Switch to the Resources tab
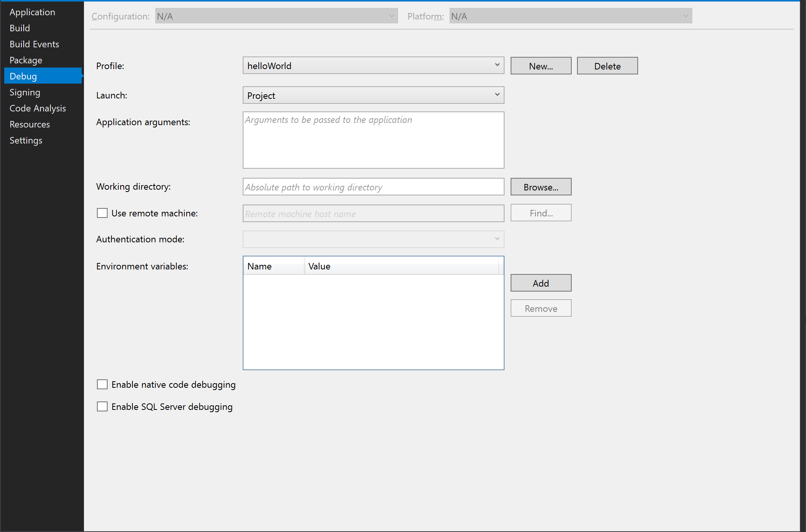The height and width of the screenshot is (532, 806). point(30,124)
